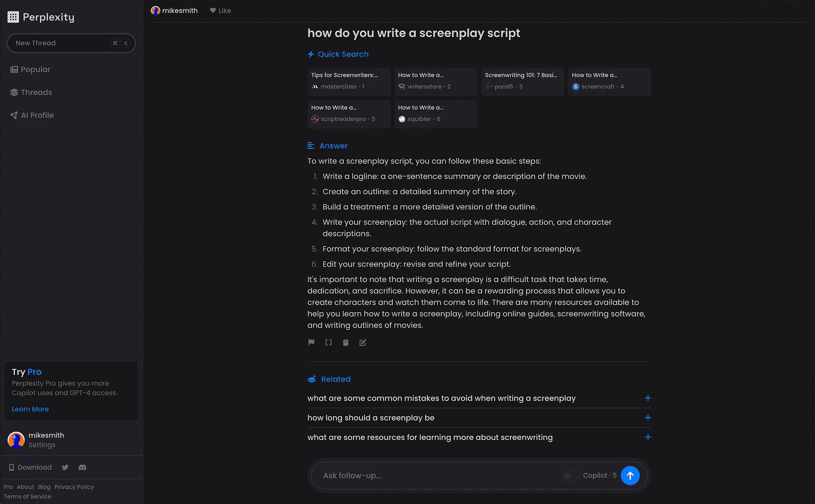
Task: Click the Popular newspaper icon
Action: (x=14, y=69)
